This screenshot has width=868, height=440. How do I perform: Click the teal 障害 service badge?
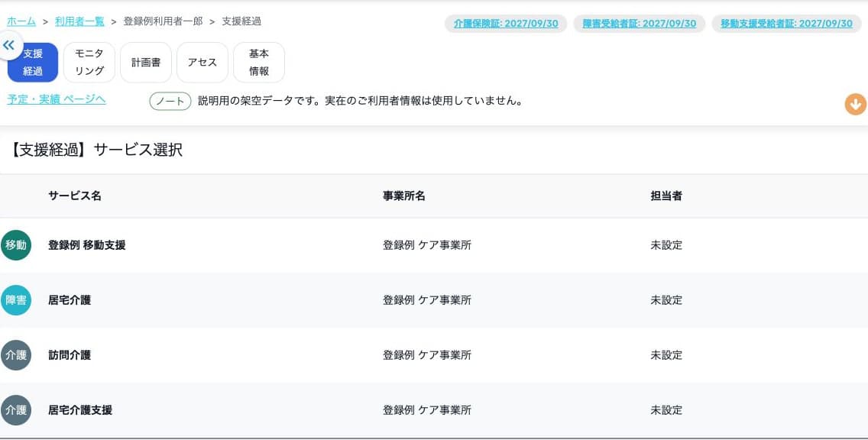(x=15, y=300)
